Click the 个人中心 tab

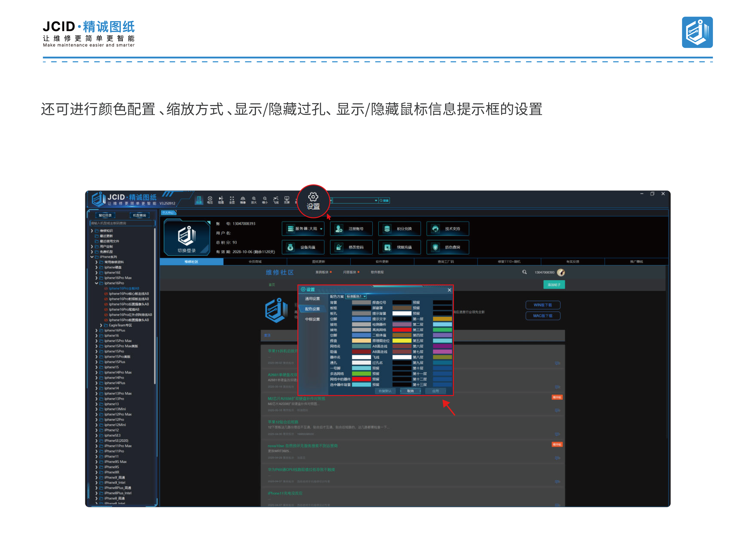tap(168, 213)
